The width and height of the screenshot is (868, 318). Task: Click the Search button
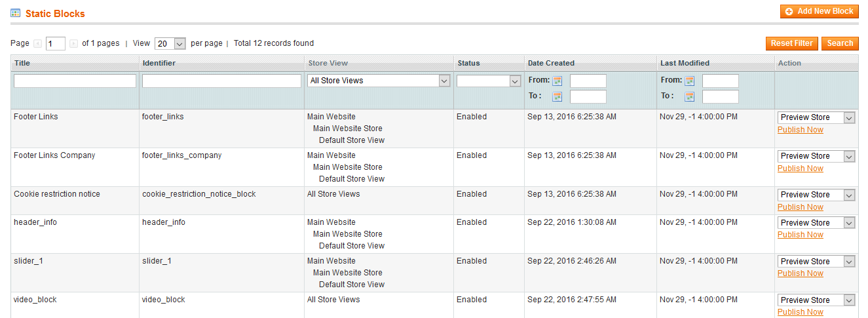[840, 43]
